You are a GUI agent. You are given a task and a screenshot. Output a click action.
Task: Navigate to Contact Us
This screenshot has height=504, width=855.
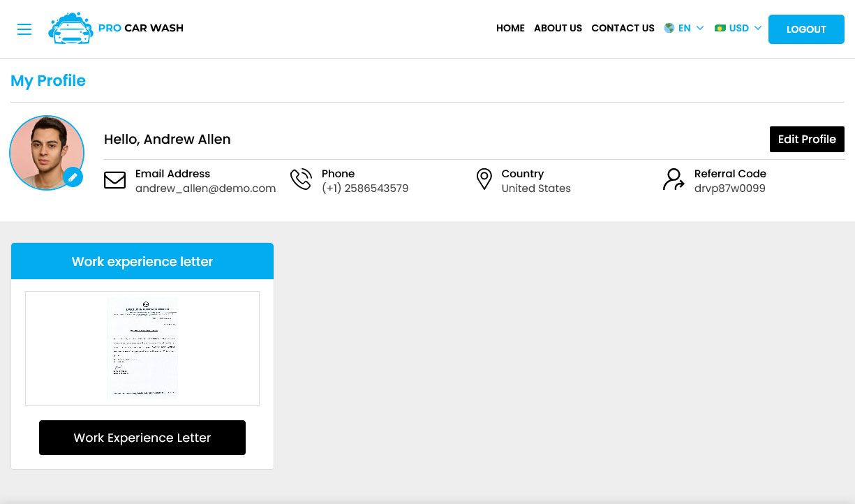point(623,29)
